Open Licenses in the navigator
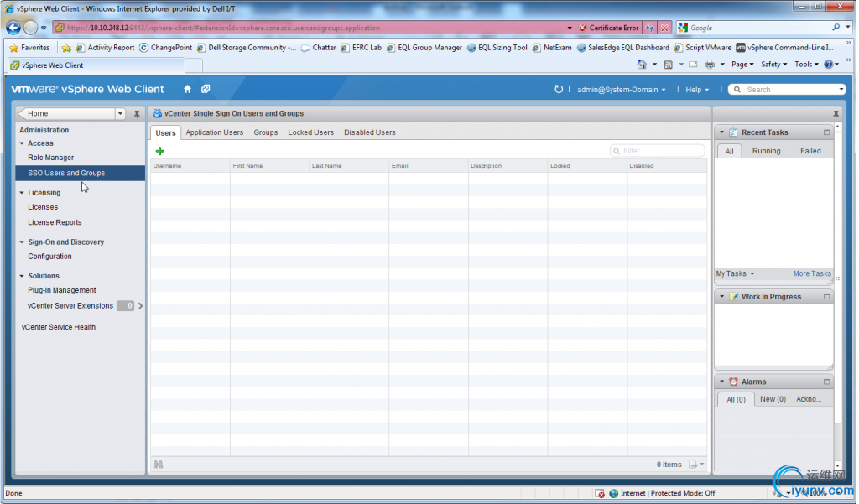 (x=43, y=207)
